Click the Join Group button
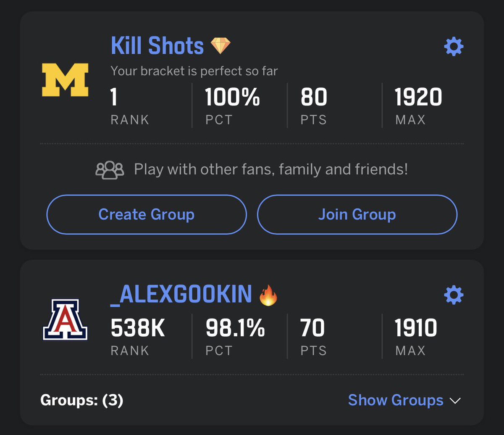 357,214
